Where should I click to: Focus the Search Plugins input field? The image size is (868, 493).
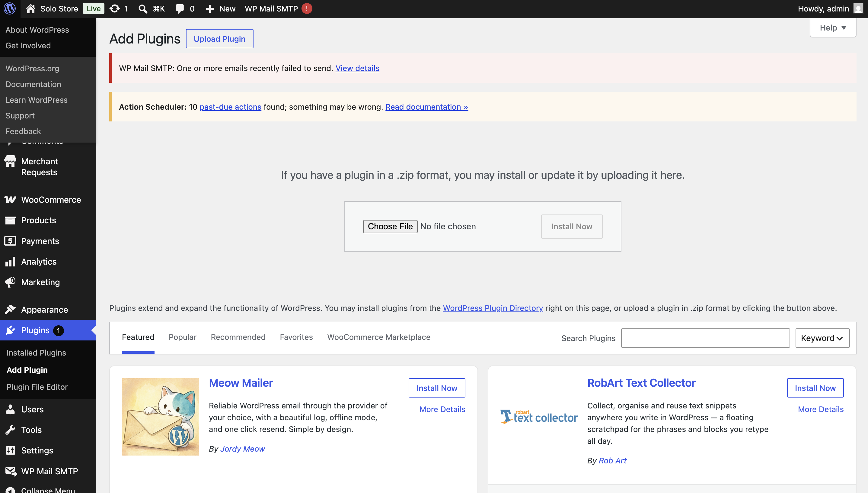(x=705, y=338)
